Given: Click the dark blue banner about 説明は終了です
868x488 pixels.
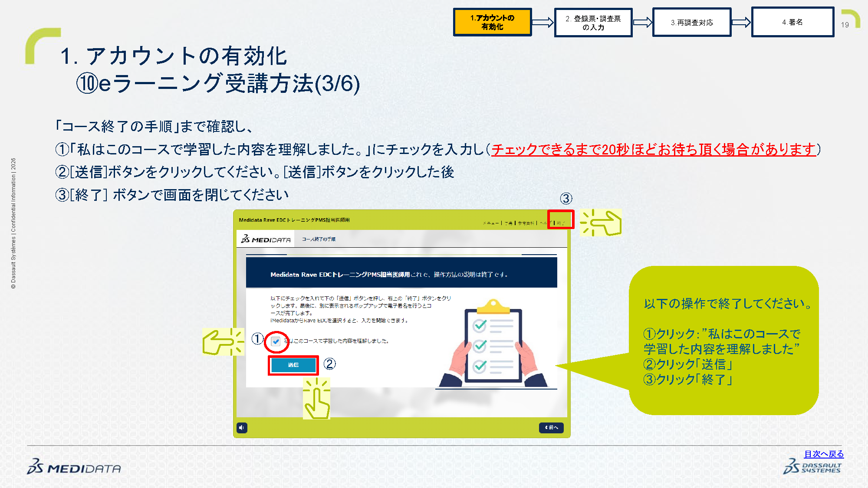Looking at the screenshot, I should 401,272.
